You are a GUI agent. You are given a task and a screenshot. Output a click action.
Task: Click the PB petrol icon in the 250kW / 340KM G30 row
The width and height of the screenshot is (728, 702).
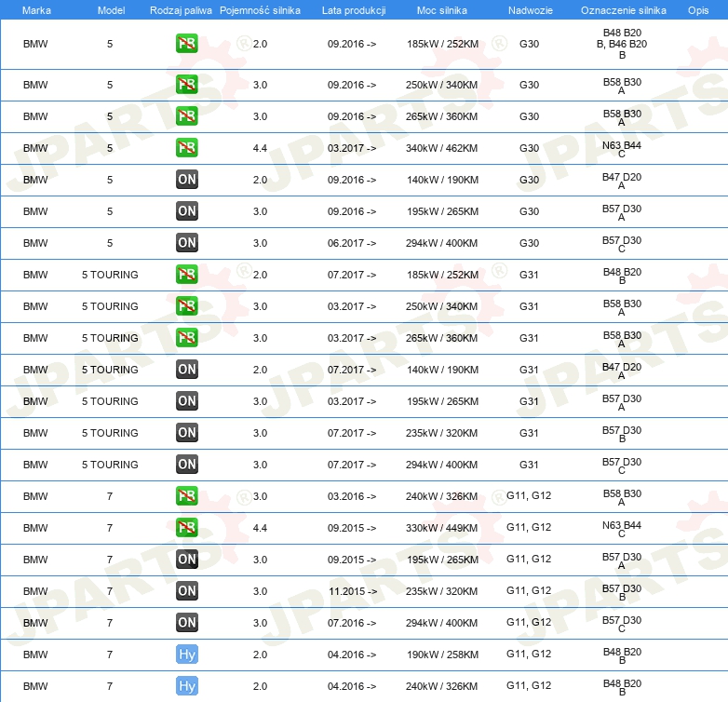pyautogui.click(x=186, y=85)
